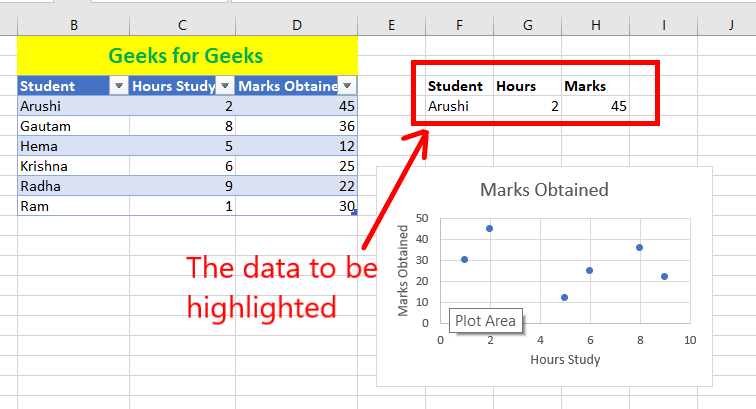The width and height of the screenshot is (756, 409).
Task: Select Radha's marks value 22
Action: [297, 186]
